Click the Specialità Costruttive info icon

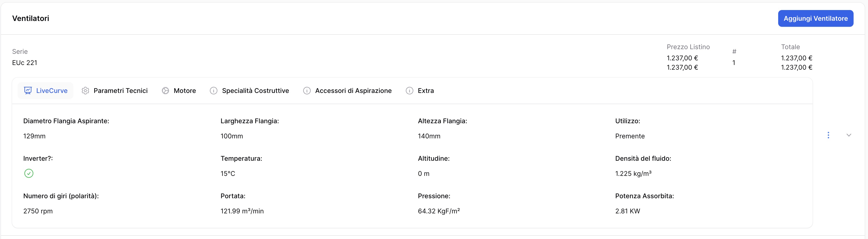point(213,91)
